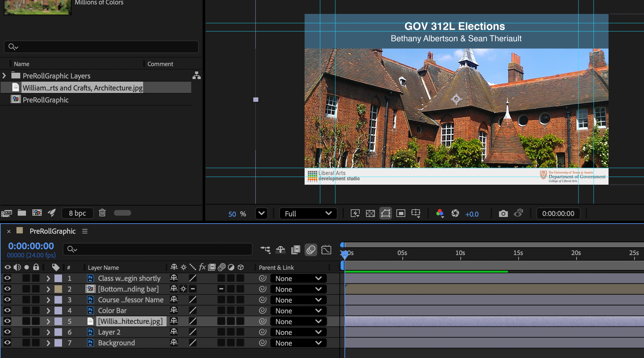644x358 pixels.
Task: Click label color swatch of Bottom branding bar
Action: point(58,289)
